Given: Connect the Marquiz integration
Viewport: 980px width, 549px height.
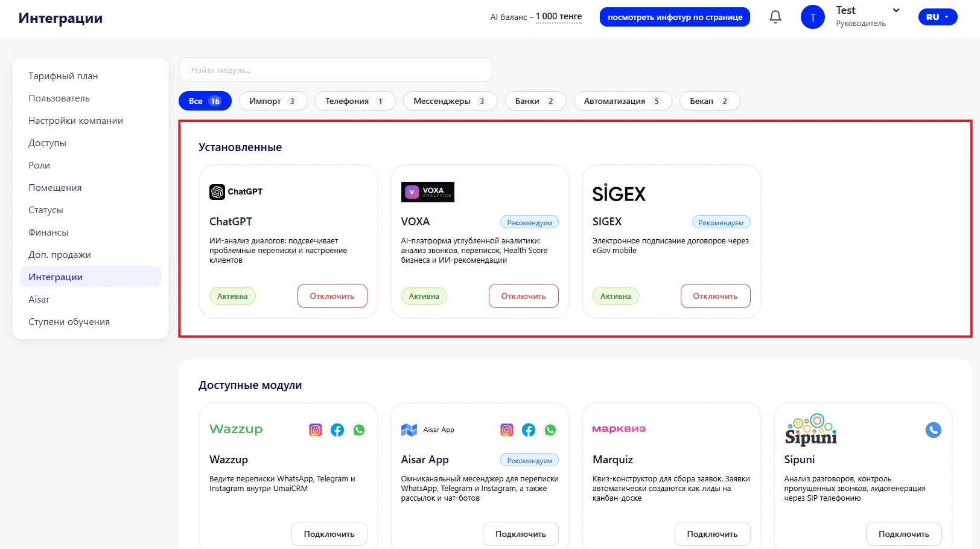Looking at the screenshot, I should point(713,534).
